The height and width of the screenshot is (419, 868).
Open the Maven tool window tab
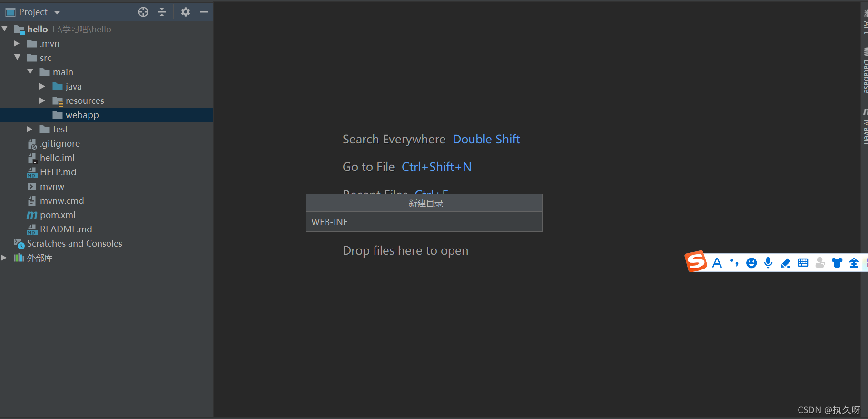click(x=865, y=127)
